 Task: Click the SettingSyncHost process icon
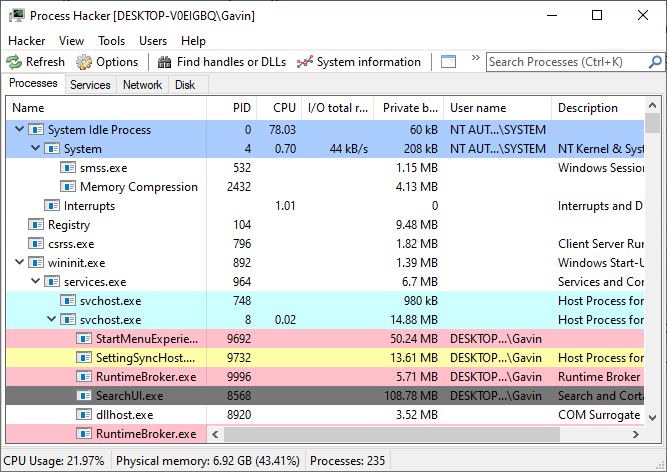coord(84,358)
